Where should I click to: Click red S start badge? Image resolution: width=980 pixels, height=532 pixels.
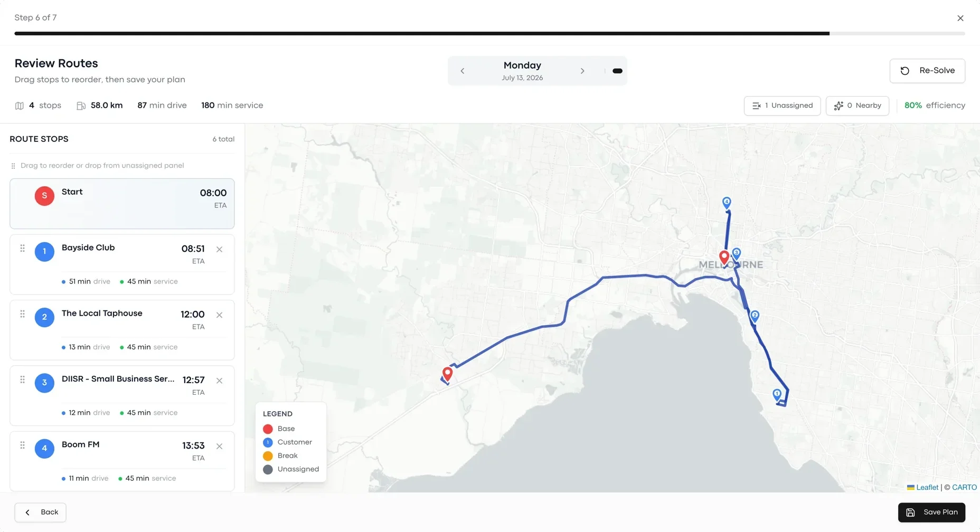coord(44,196)
